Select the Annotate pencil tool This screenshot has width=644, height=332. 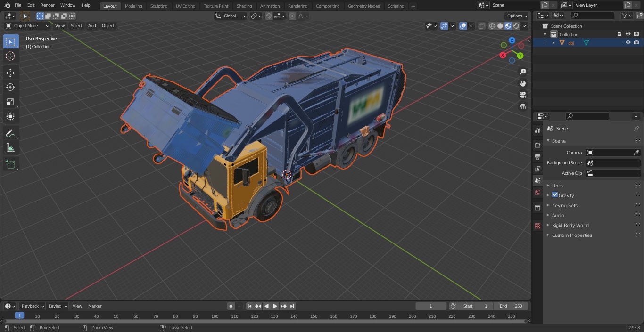coord(10,134)
